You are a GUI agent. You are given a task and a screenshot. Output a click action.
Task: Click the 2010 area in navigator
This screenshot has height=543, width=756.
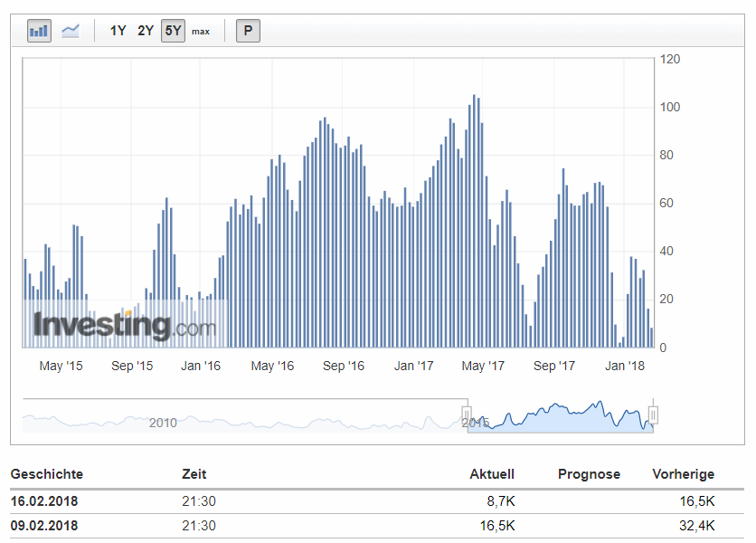(163, 423)
